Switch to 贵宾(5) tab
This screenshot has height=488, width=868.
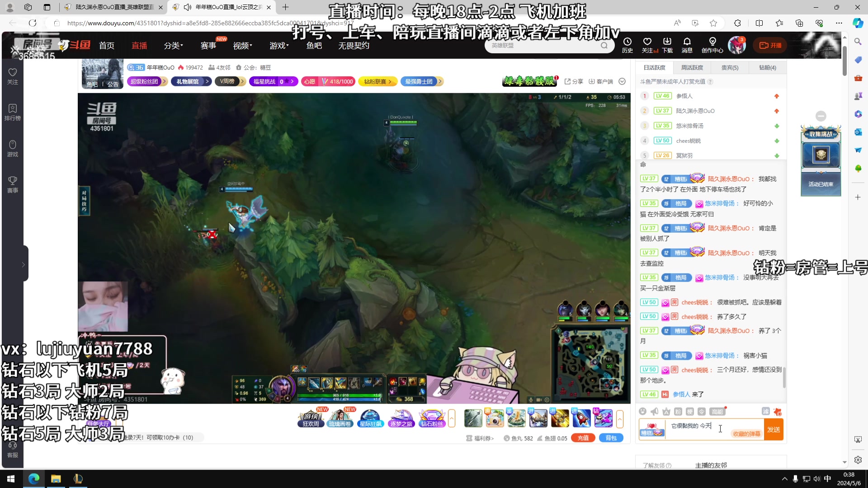tap(730, 67)
